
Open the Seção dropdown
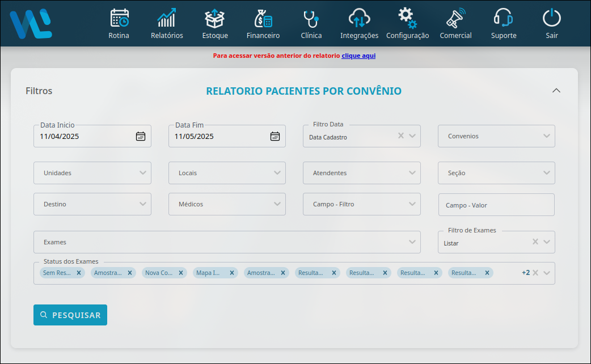coord(496,173)
